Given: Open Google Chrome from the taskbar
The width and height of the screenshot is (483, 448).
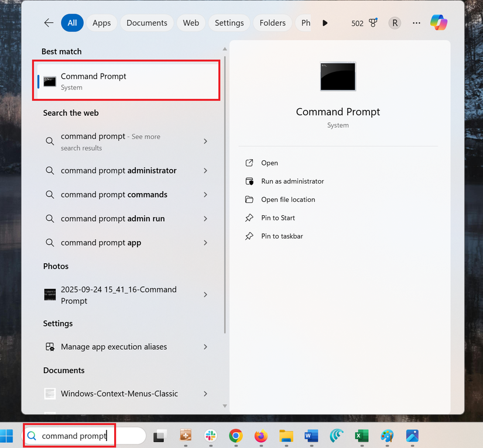Looking at the screenshot, I should (x=236, y=436).
